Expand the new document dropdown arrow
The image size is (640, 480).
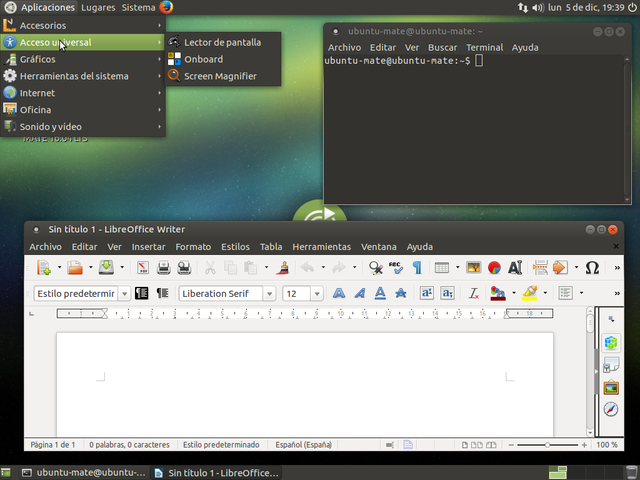[59, 268]
